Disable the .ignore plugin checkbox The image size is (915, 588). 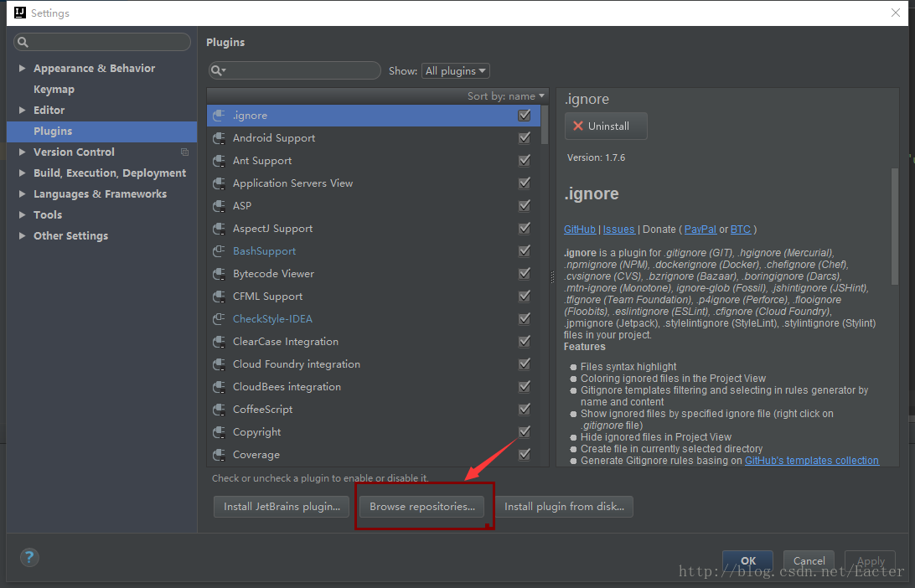click(x=525, y=116)
